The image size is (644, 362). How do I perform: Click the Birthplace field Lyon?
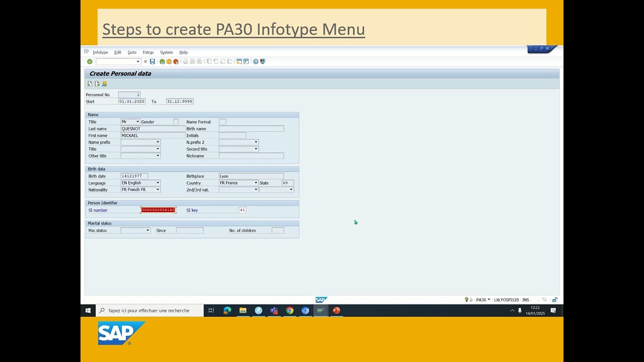[251, 176]
